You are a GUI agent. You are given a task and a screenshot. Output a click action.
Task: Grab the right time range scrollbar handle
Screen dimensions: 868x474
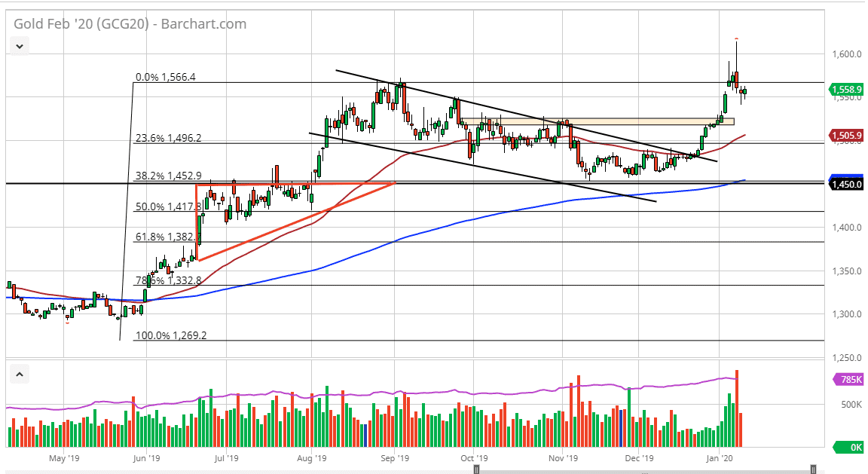[x=813, y=469]
